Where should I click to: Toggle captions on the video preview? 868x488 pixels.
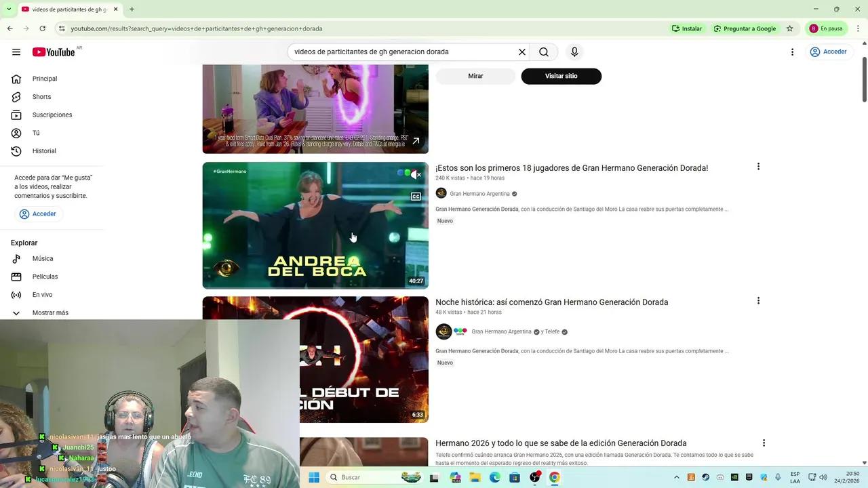tap(416, 197)
